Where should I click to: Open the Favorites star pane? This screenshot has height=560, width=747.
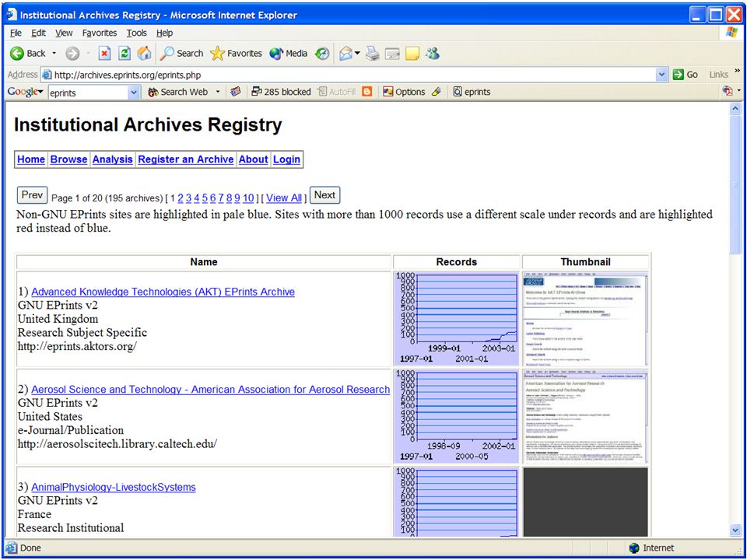237,54
